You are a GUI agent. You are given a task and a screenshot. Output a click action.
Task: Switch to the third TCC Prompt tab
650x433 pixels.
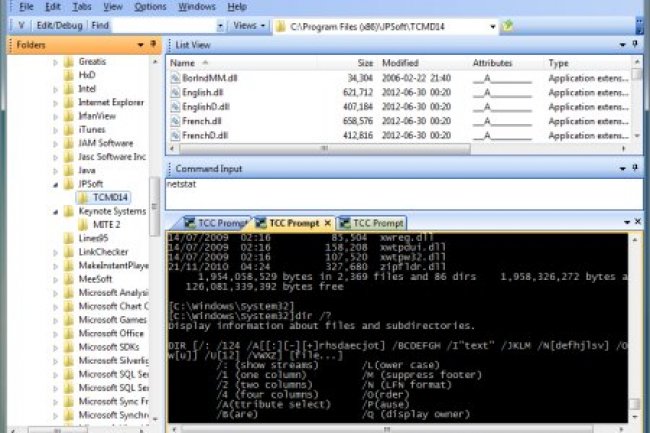[x=372, y=223]
